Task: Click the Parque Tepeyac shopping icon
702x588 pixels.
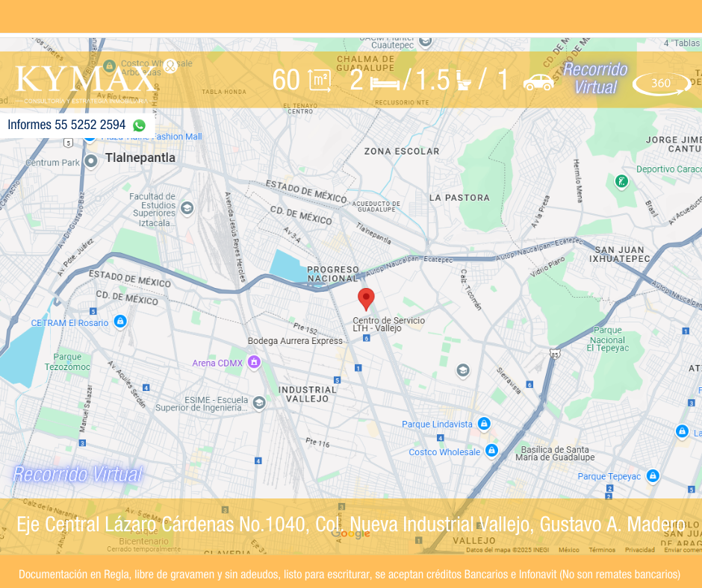Action: click(x=653, y=475)
